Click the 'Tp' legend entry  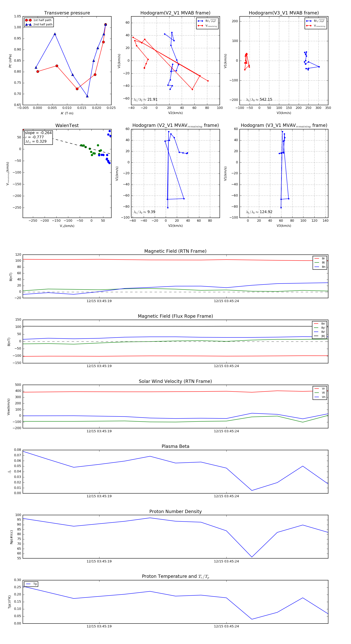(x=31, y=584)
